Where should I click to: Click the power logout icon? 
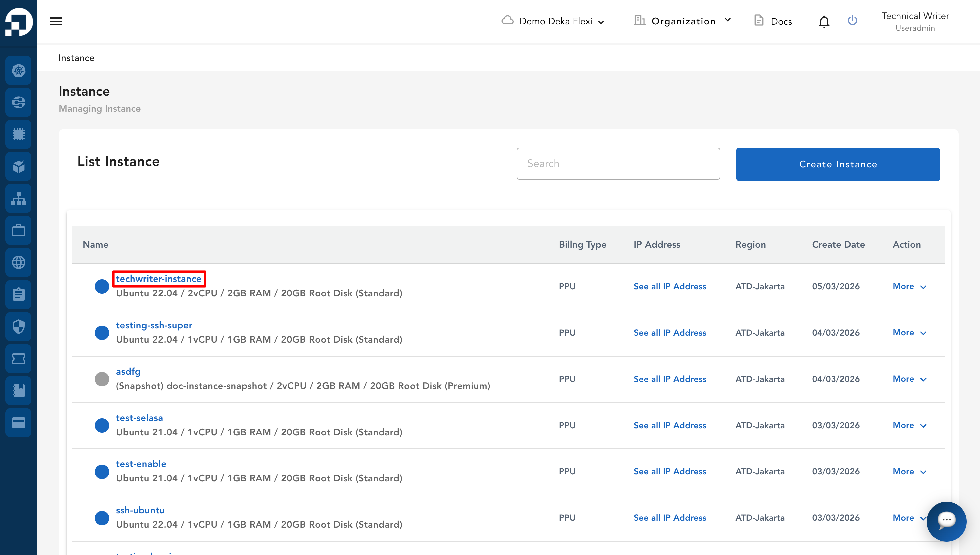pos(852,21)
